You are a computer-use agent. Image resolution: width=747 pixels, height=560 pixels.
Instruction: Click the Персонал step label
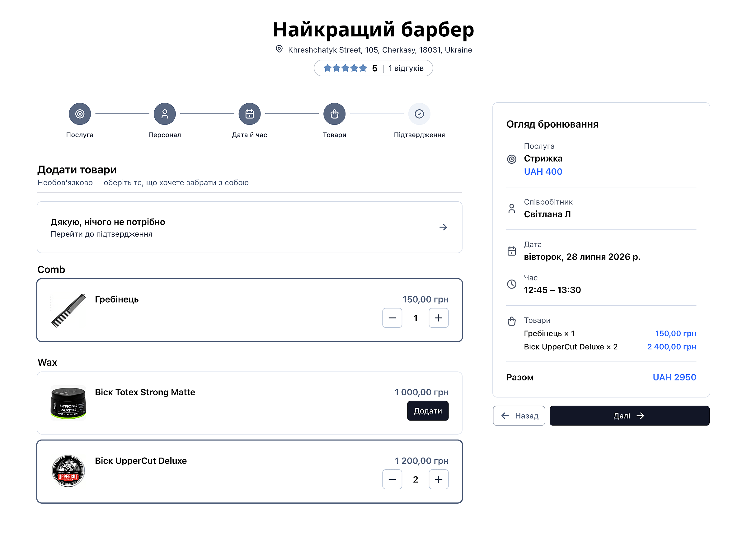(x=164, y=135)
